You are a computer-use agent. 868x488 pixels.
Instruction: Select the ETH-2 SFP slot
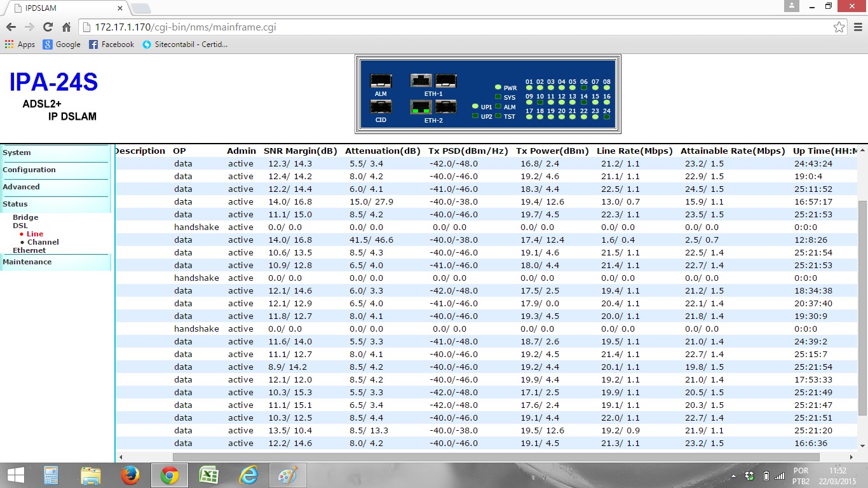446,107
